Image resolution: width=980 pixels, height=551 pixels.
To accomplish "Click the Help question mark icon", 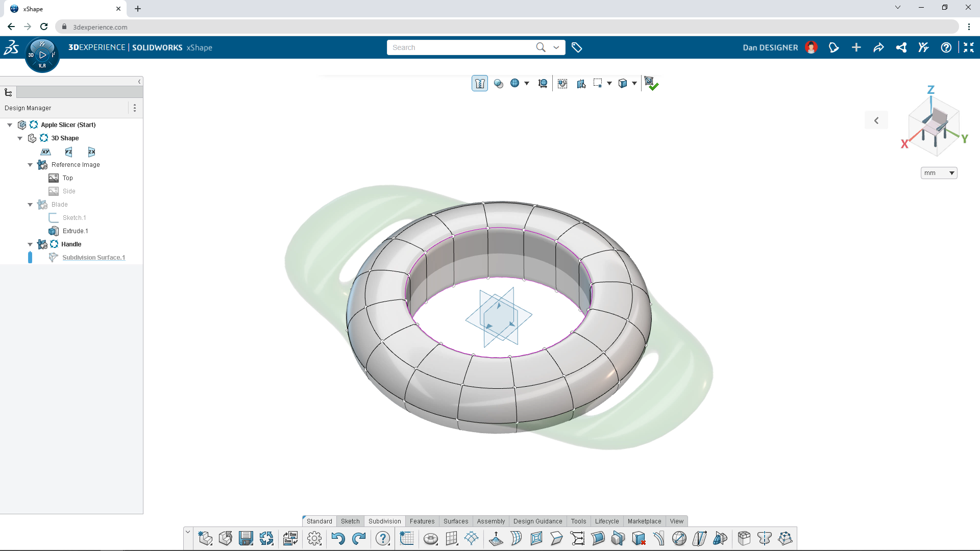I will click(x=382, y=539).
